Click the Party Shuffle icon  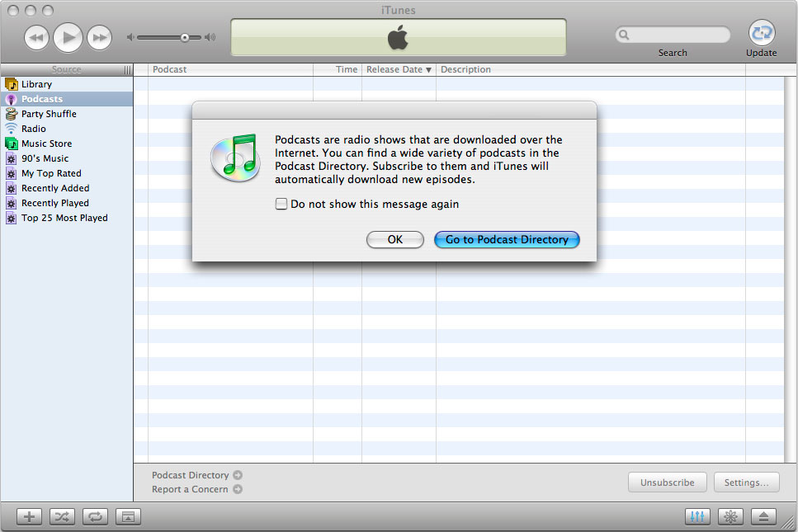click(x=12, y=114)
